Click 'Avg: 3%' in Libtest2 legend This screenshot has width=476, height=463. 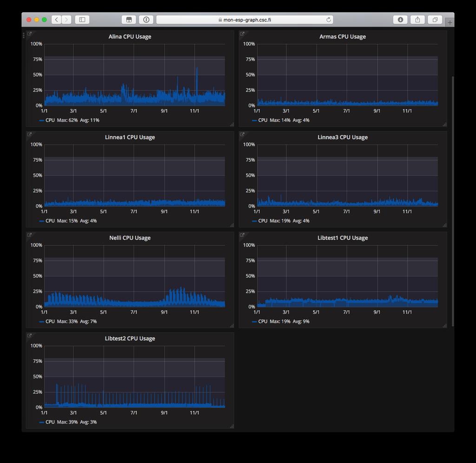[88, 422]
